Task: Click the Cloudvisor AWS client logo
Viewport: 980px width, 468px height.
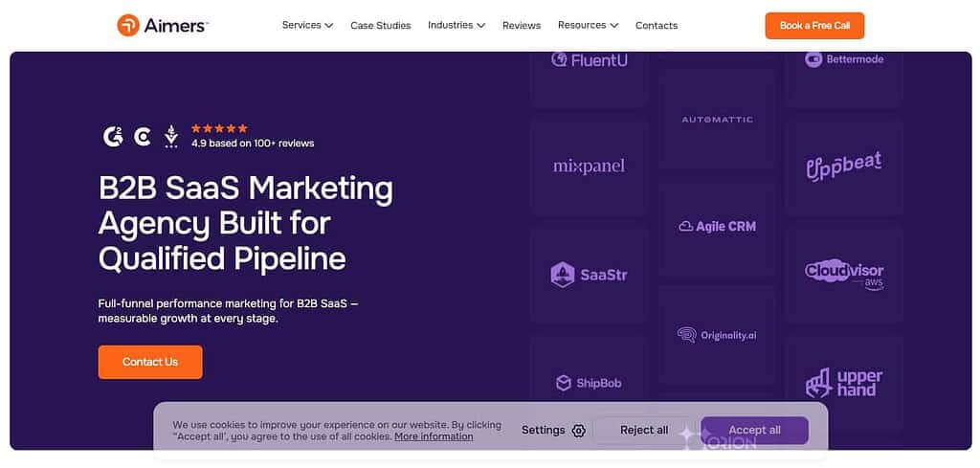Action: tap(844, 275)
